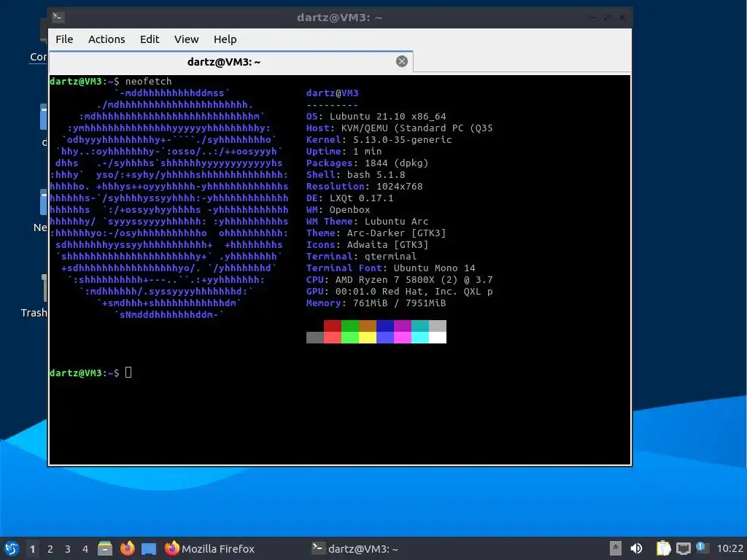Click the 'Icons: Adwaita [GTK3]' line
The height and width of the screenshot is (560, 747).
pos(368,245)
